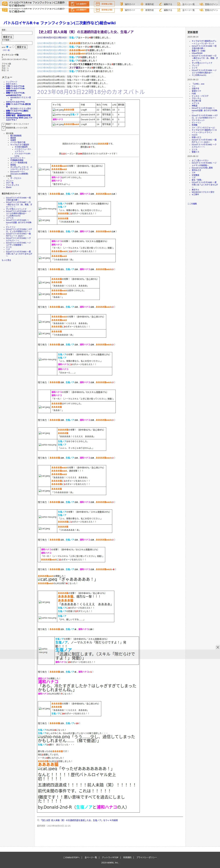The height and width of the screenshot is (868, 220).
Task: Open プレシア in update history
Action: 195,65
